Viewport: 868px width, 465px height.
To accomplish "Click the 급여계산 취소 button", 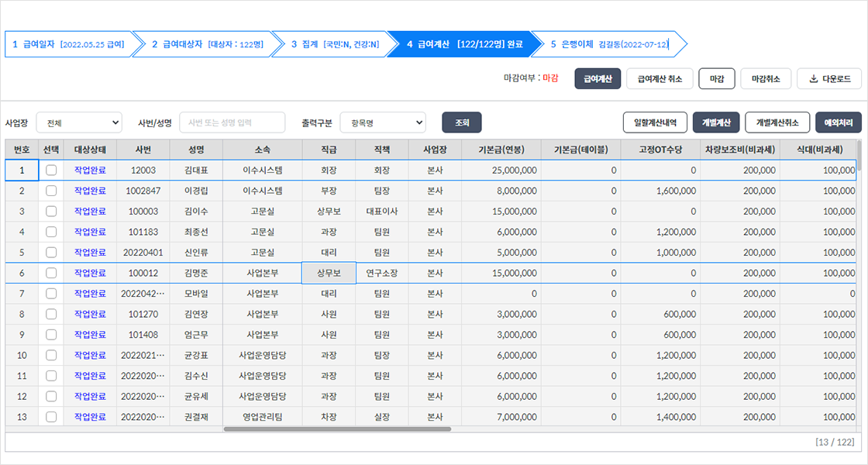I will 660,78.
